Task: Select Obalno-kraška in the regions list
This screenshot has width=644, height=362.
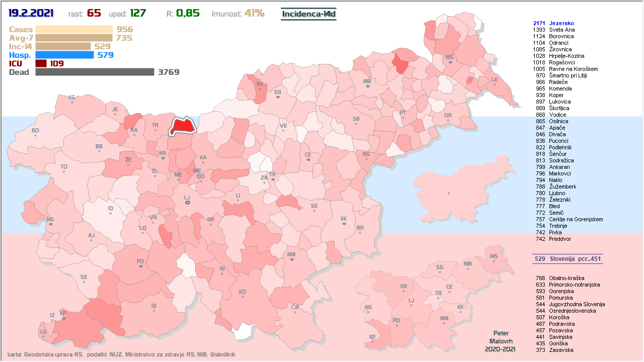Action: point(567,278)
